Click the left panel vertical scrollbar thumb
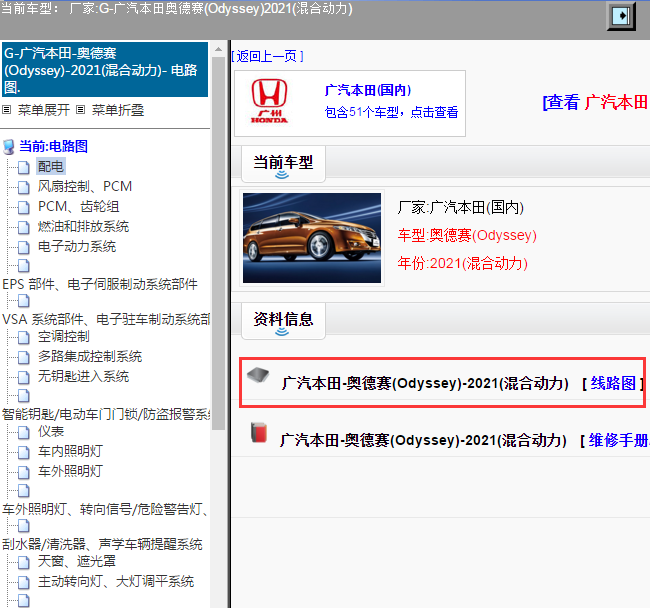650x608 pixels. tap(218, 243)
